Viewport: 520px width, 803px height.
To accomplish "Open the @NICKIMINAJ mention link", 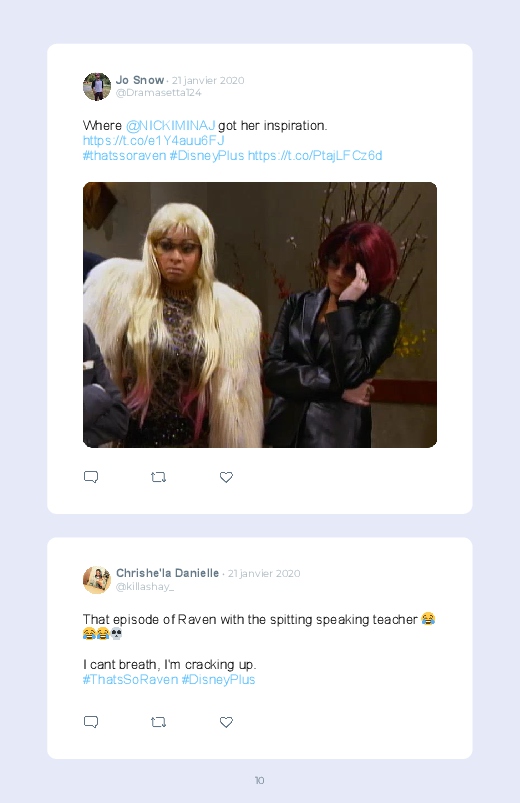I will click(x=171, y=125).
